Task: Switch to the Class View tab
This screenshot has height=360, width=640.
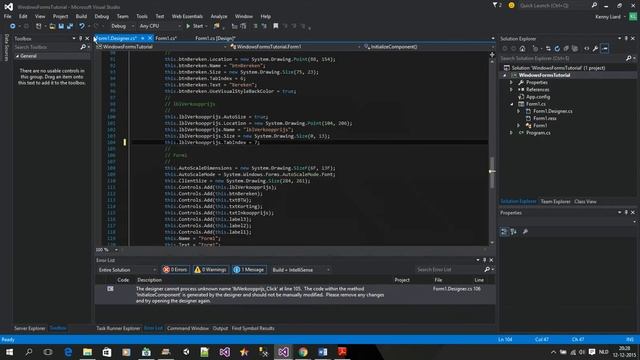Action: pyautogui.click(x=585, y=202)
